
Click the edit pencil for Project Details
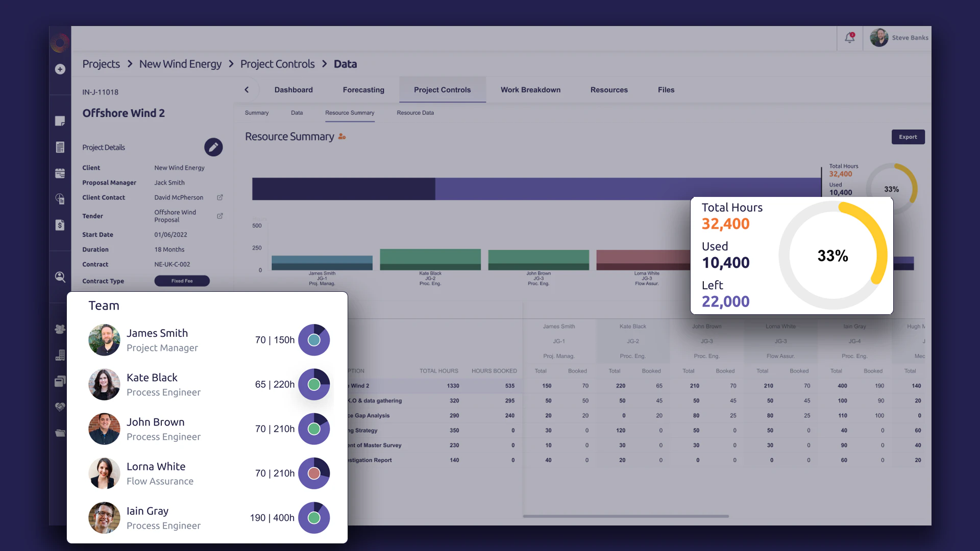(x=213, y=147)
